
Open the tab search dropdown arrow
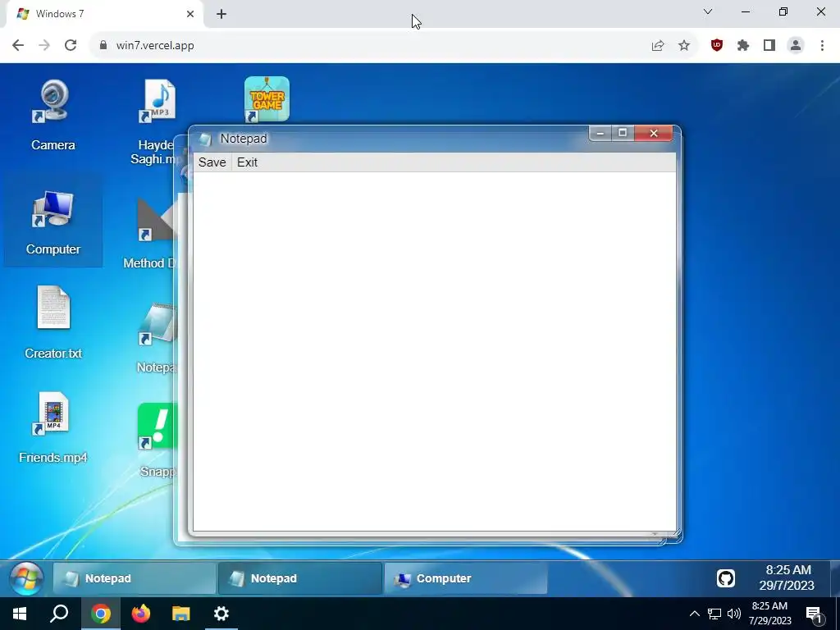[708, 11]
